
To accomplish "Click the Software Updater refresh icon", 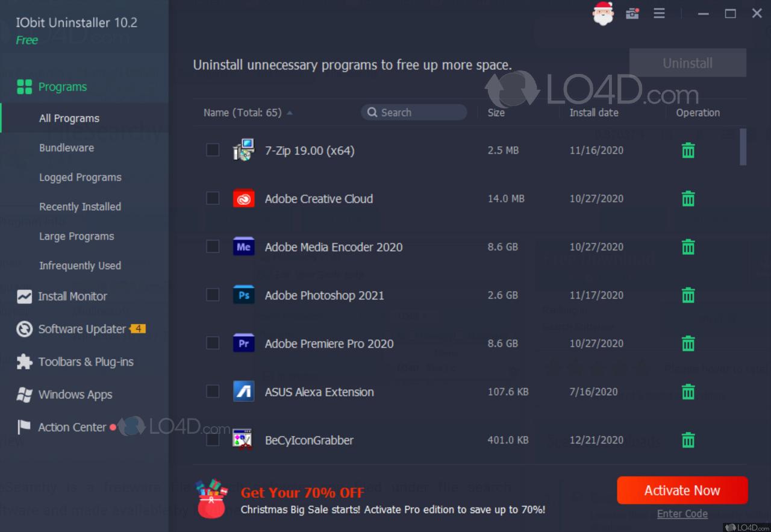I will (24, 329).
